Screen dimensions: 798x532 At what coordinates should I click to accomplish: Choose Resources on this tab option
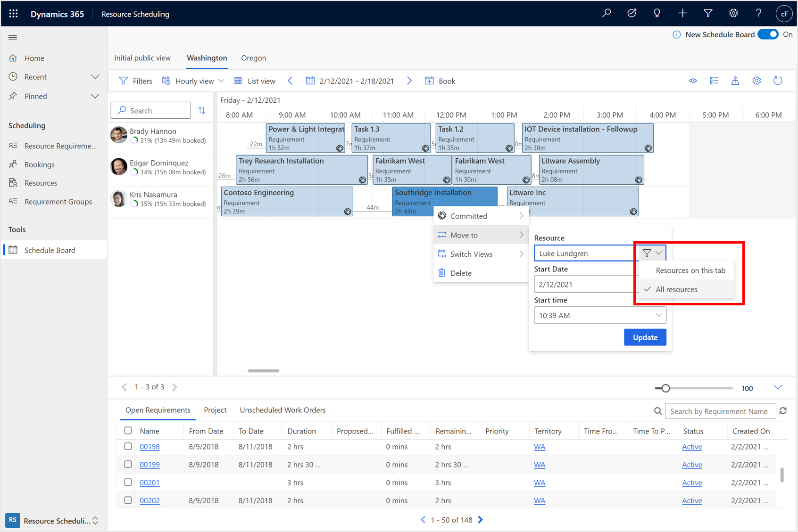(x=687, y=270)
